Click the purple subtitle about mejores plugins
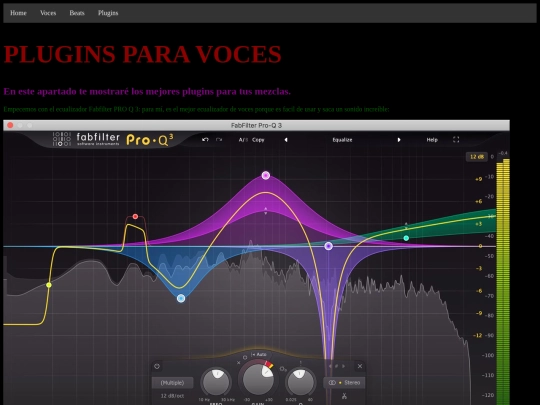 (147, 92)
